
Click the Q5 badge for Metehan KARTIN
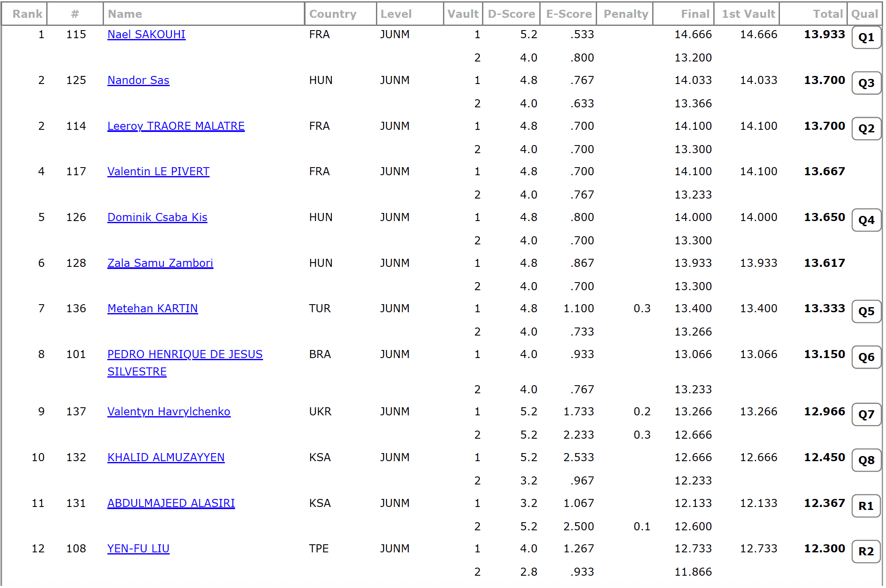866,311
